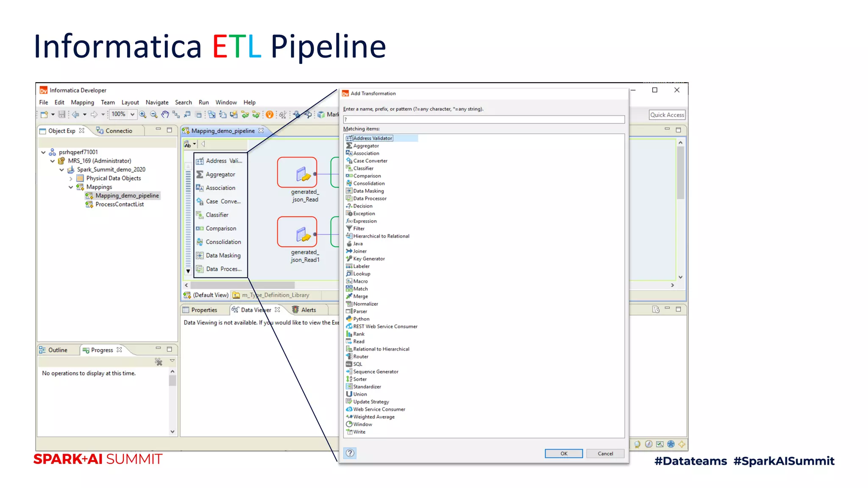868x488 pixels.
Task: Open the Mapping menu
Action: 83,103
